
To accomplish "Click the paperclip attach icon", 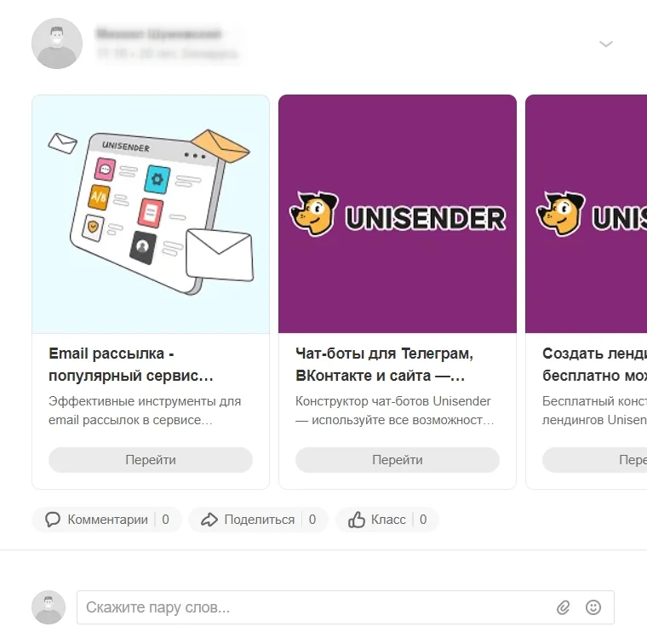I will [x=563, y=608].
